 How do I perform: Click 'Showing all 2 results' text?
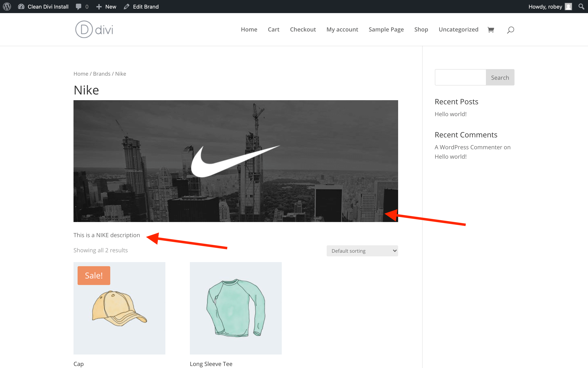click(x=101, y=250)
